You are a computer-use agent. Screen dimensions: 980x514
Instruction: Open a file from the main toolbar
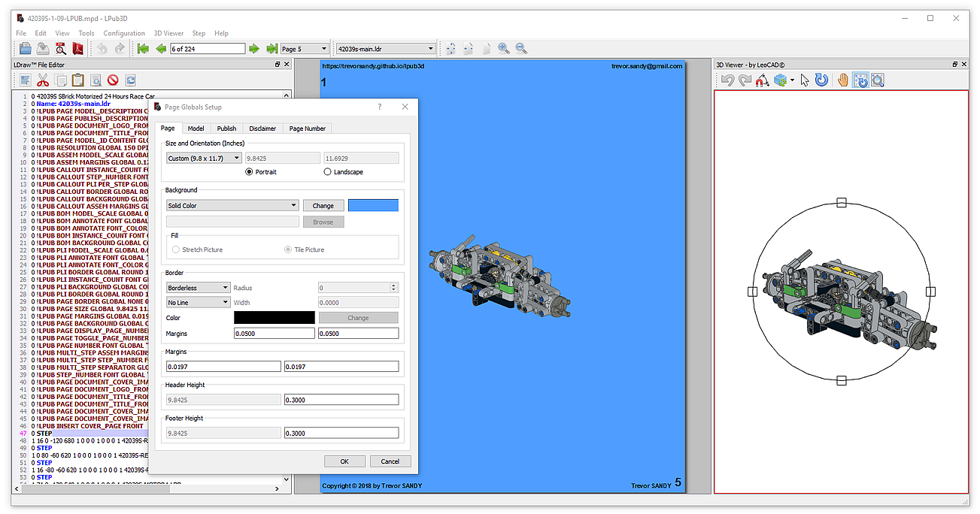coord(25,49)
